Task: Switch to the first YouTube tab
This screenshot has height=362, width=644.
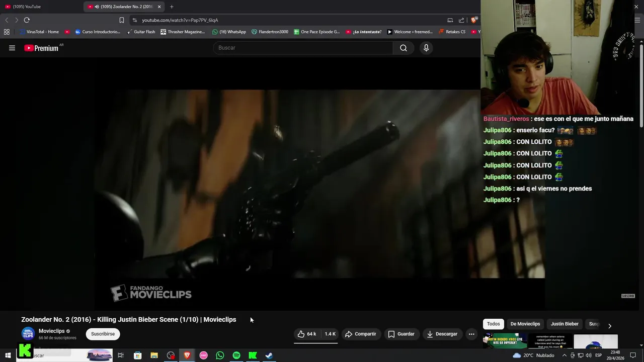Action: coord(41,7)
